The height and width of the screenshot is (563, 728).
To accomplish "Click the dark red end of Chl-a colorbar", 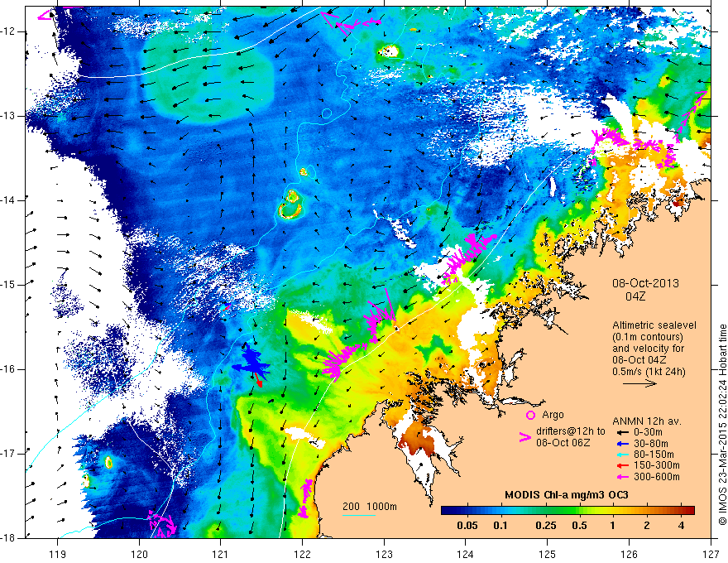I will pos(690,511).
